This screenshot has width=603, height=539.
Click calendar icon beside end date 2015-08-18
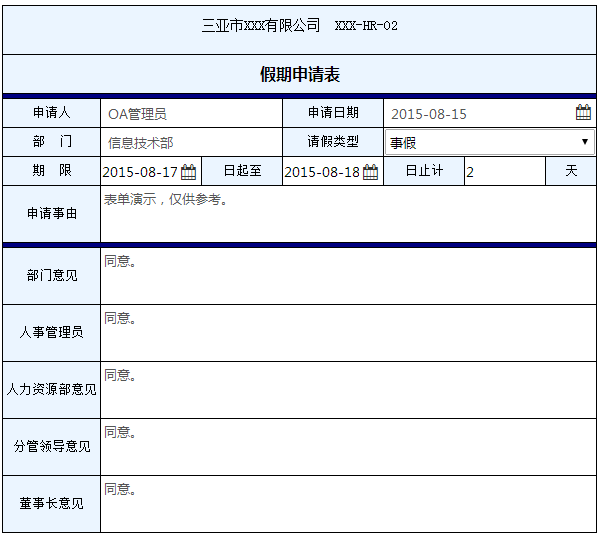(370, 172)
